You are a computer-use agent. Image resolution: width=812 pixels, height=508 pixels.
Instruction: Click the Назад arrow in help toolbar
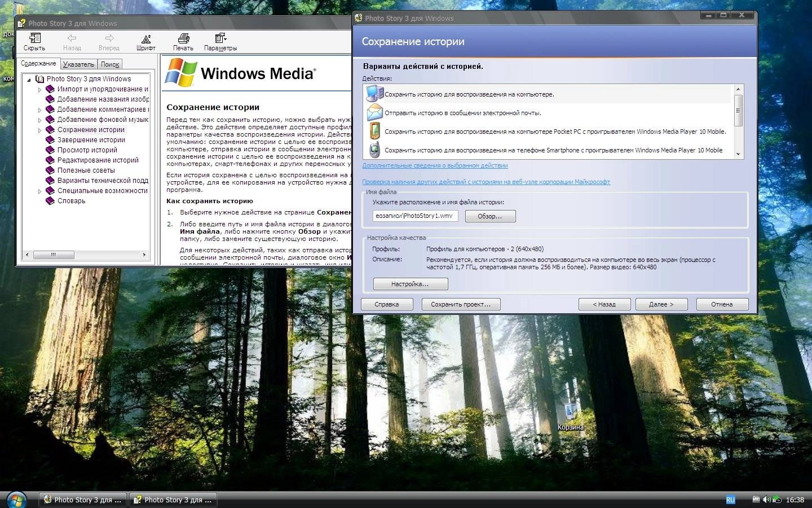tap(72, 38)
